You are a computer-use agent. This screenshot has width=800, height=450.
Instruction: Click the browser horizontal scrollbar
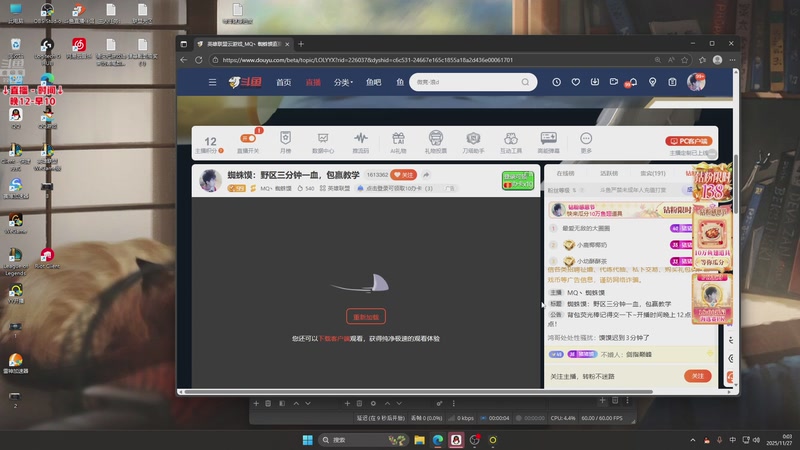[418, 392]
